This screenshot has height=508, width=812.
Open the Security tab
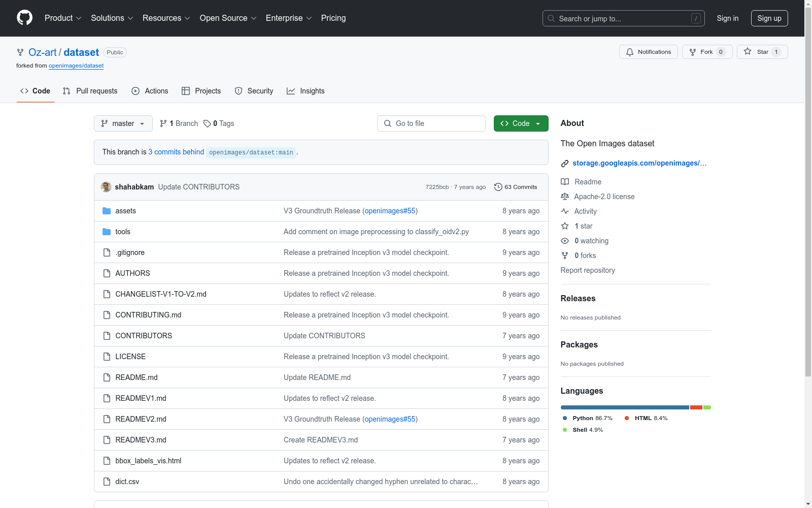pos(254,91)
